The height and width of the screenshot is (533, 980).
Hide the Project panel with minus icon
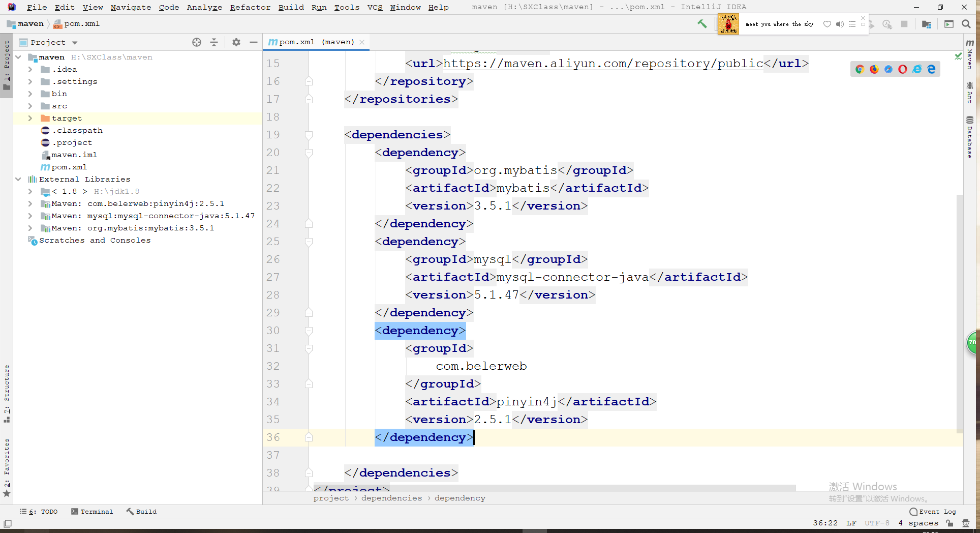pyautogui.click(x=254, y=42)
